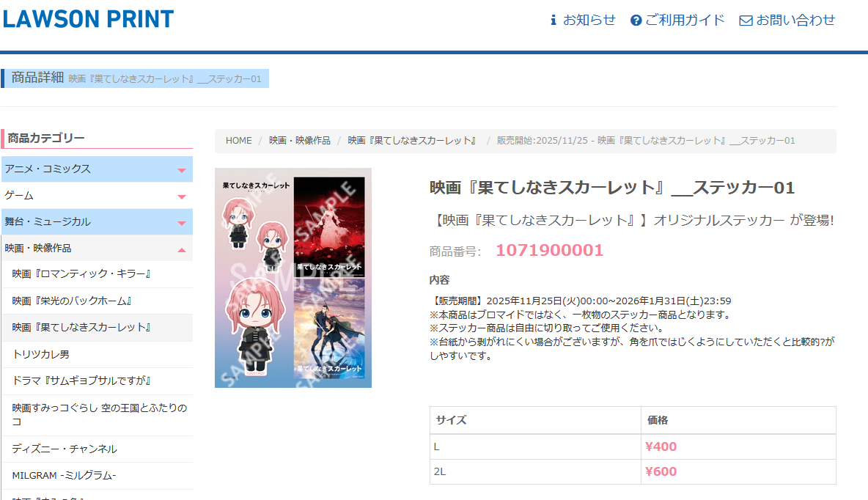Screen dimensions: 868x500
Task: Open the ご利用ガイド usage guide link
Action: (685, 21)
